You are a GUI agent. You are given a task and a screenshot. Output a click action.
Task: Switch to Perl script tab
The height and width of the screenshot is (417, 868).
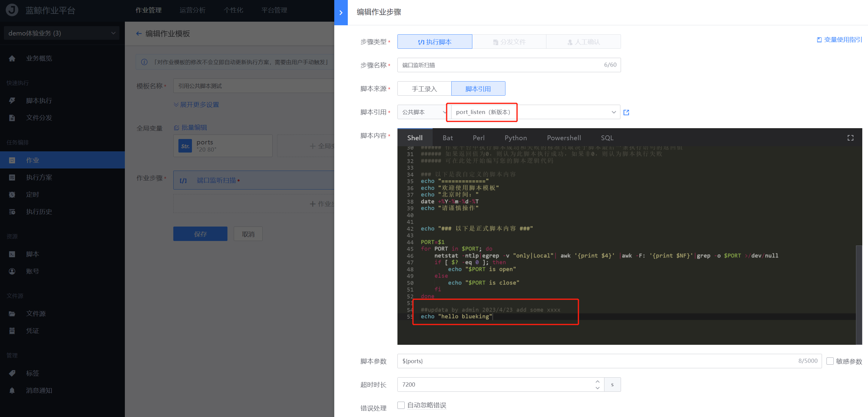(x=478, y=138)
